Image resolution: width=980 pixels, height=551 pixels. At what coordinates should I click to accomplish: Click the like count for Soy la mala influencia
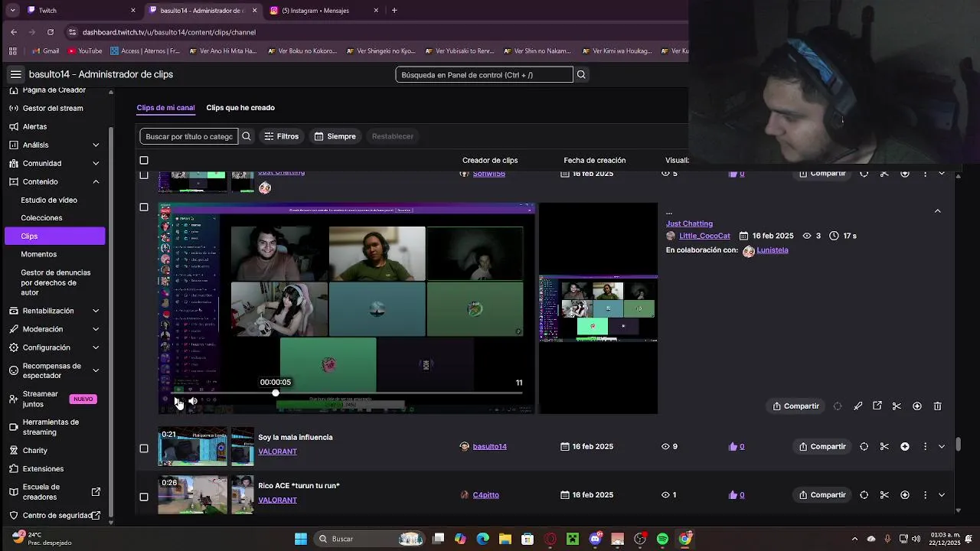pyautogui.click(x=737, y=446)
